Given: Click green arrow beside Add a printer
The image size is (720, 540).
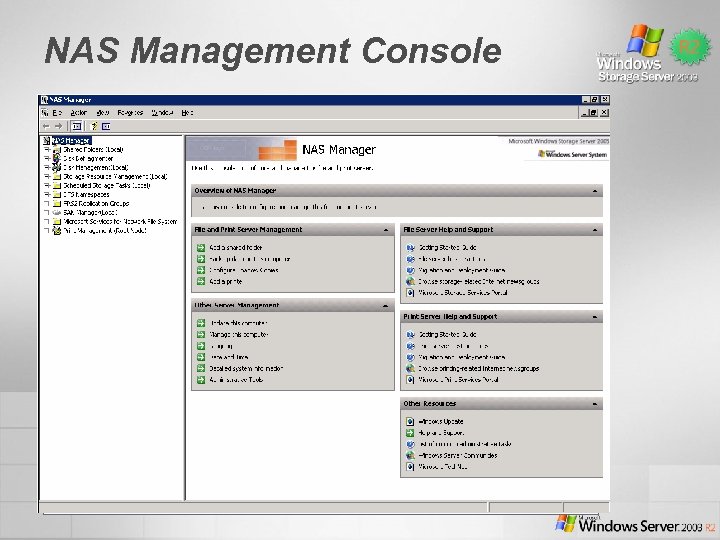Looking at the screenshot, I should coord(201,281).
